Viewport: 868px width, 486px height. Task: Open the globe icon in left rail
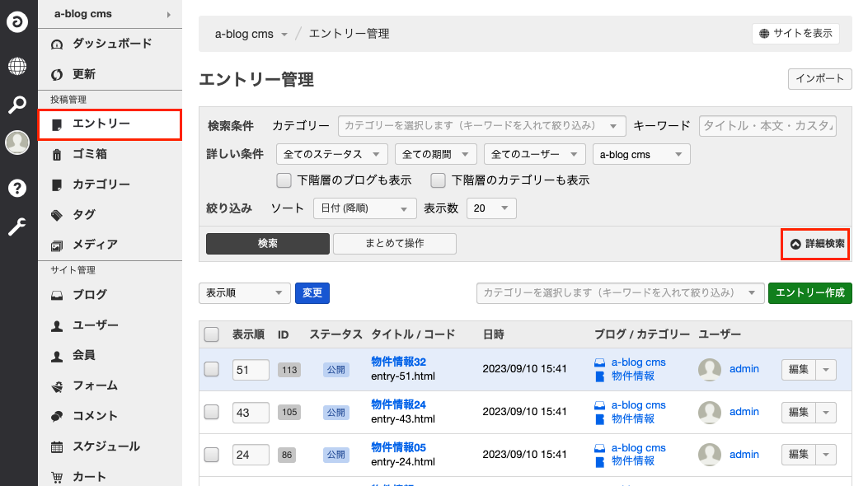[17, 66]
